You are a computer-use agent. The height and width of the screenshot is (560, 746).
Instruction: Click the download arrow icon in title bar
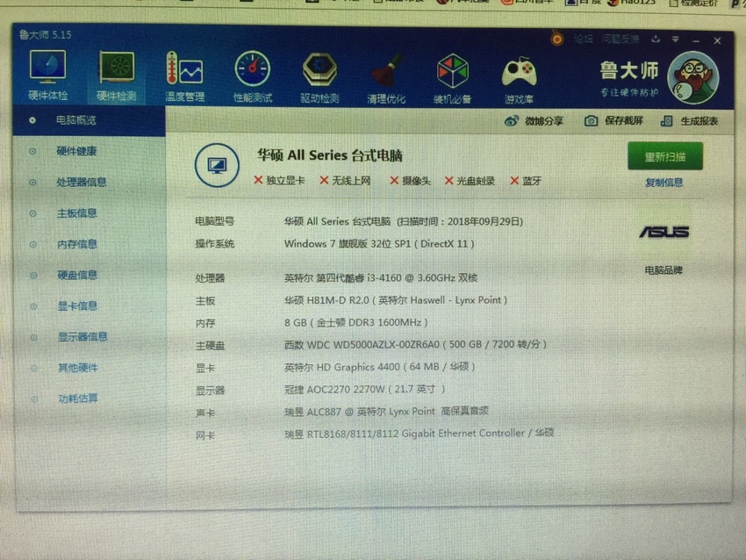click(656, 39)
